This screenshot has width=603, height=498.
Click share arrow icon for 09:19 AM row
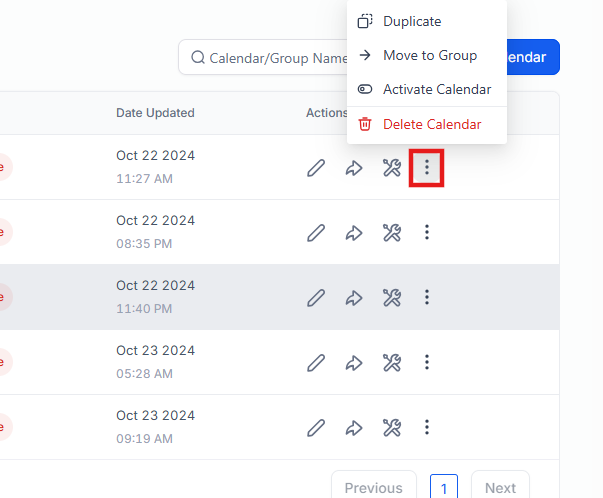point(354,427)
